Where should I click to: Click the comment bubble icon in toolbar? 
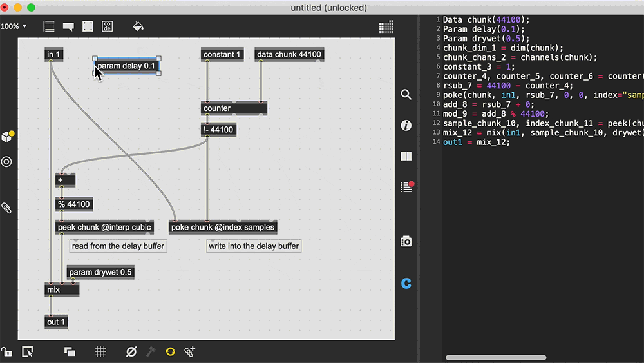point(68,26)
